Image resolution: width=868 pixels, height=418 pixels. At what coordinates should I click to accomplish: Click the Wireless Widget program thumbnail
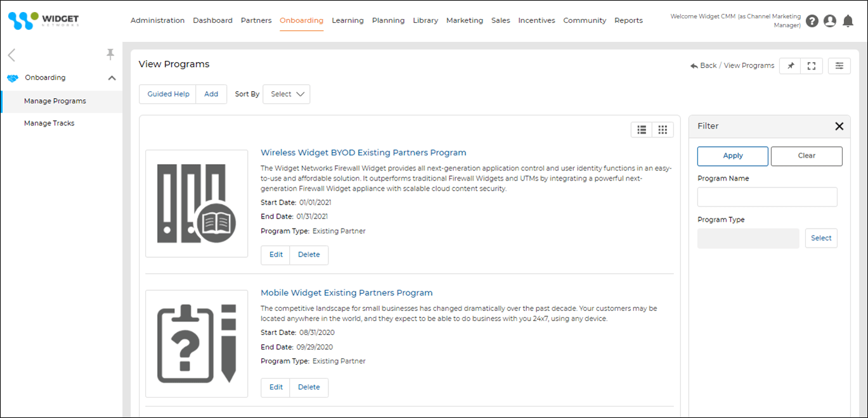[197, 203]
